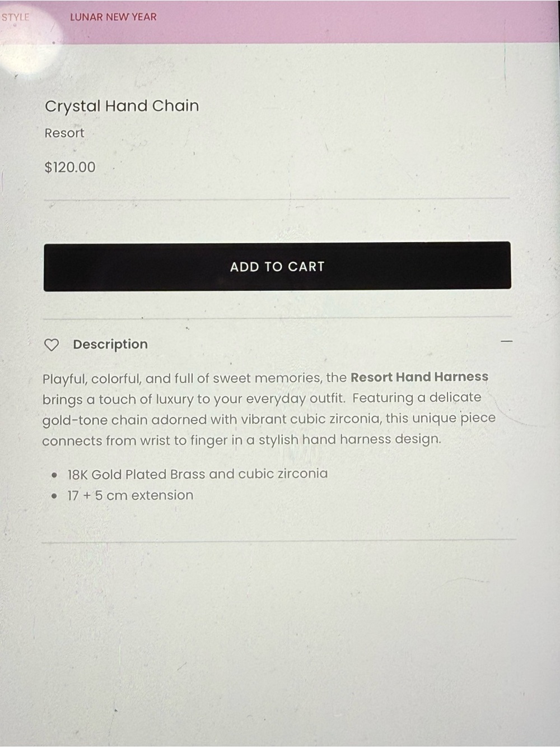This screenshot has height=747, width=560.
Task: Select the 18K Gold Plated Brass bullet
Action: coord(198,474)
